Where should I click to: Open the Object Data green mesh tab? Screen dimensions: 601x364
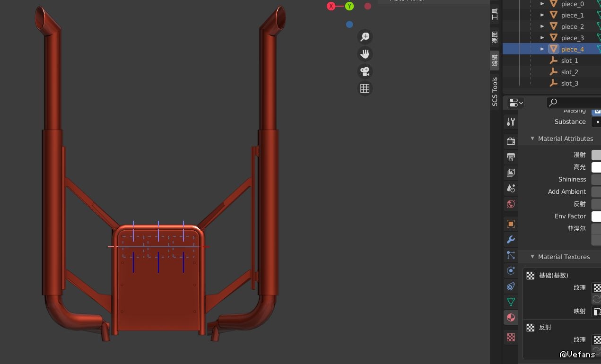pos(511,302)
